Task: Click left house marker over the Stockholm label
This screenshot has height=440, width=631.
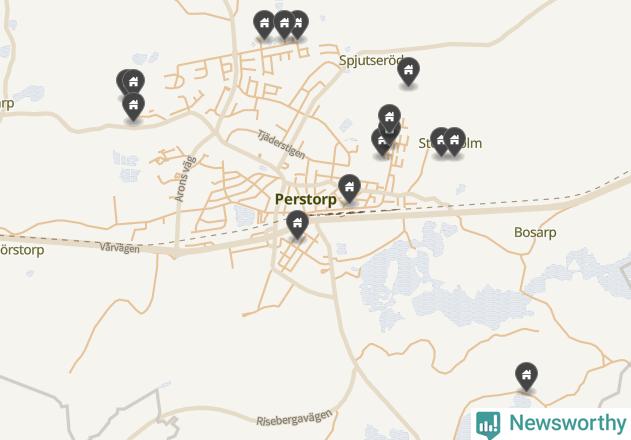Action: click(x=439, y=141)
